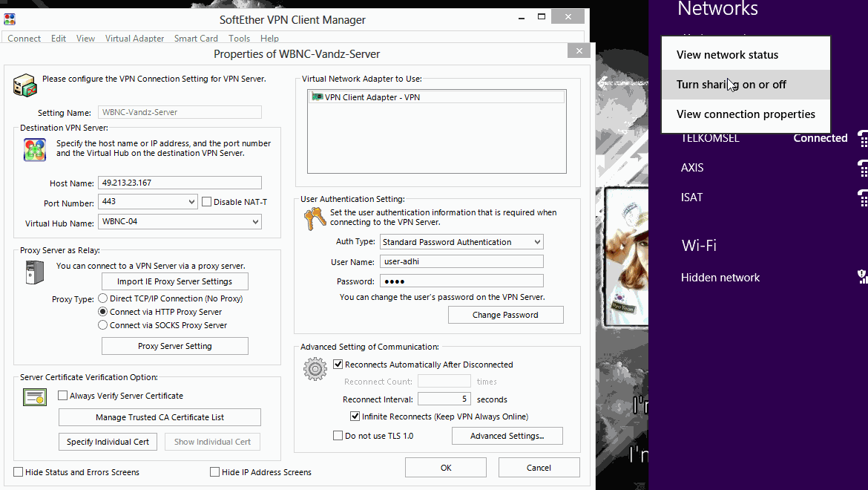The image size is (868, 490).
Task: Click the Hidden network Wi-Fi signal icon
Action: [863, 277]
